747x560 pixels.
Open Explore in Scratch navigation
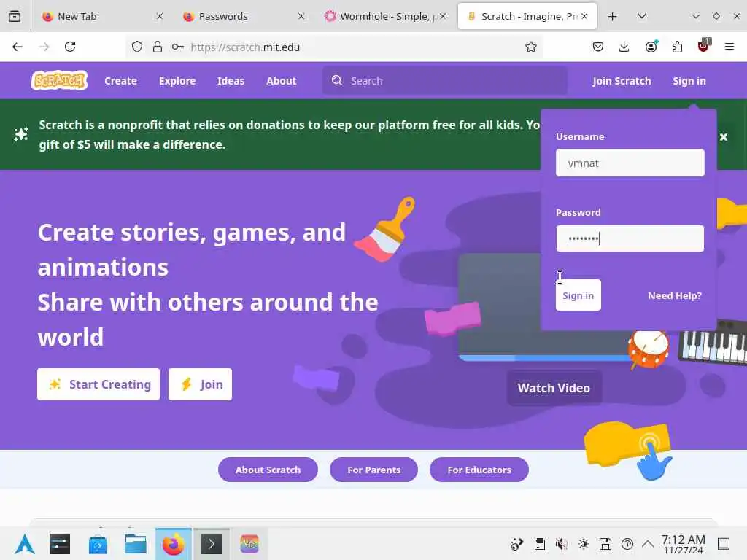click(x=177, y=81)
